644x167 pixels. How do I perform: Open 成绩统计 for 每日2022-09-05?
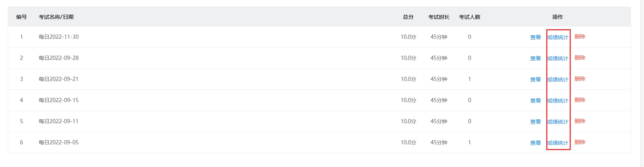pyautogui.click(x=558, y=143)
